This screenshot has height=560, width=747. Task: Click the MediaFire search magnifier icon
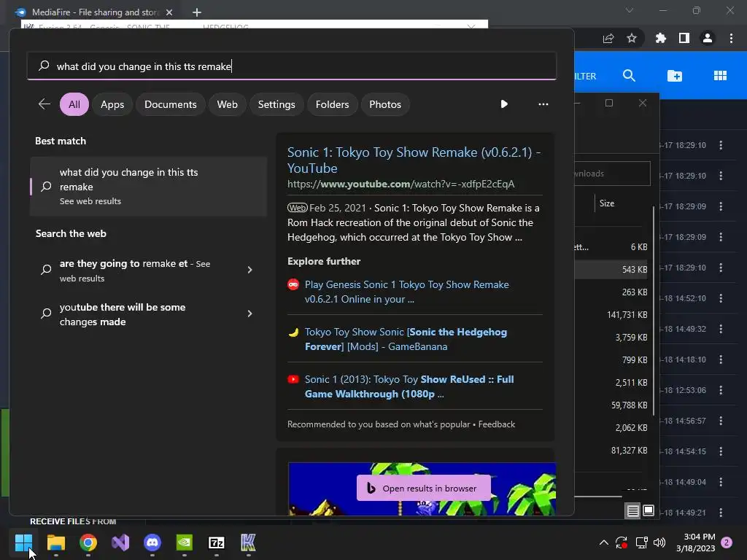pyautogui.click(x=629, y=76)
